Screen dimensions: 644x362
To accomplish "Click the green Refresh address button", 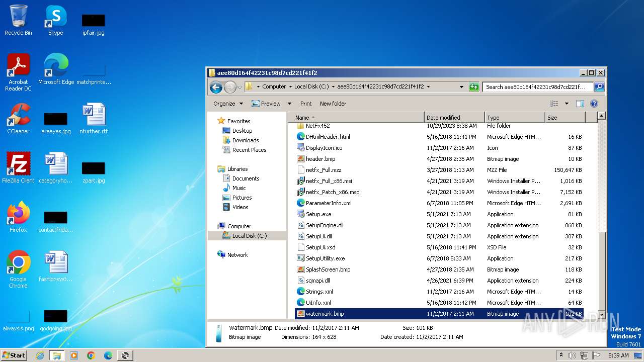I will click(474, 86).
